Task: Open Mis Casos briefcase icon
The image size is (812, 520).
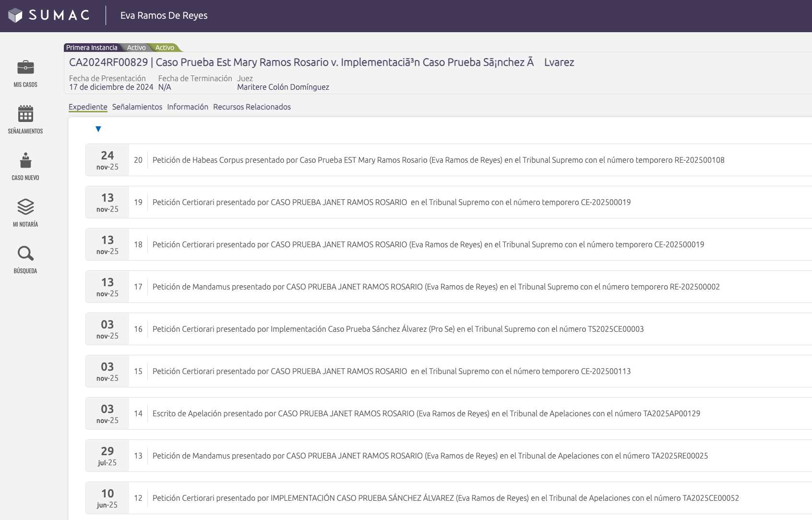Action: (x=25, y=67)
